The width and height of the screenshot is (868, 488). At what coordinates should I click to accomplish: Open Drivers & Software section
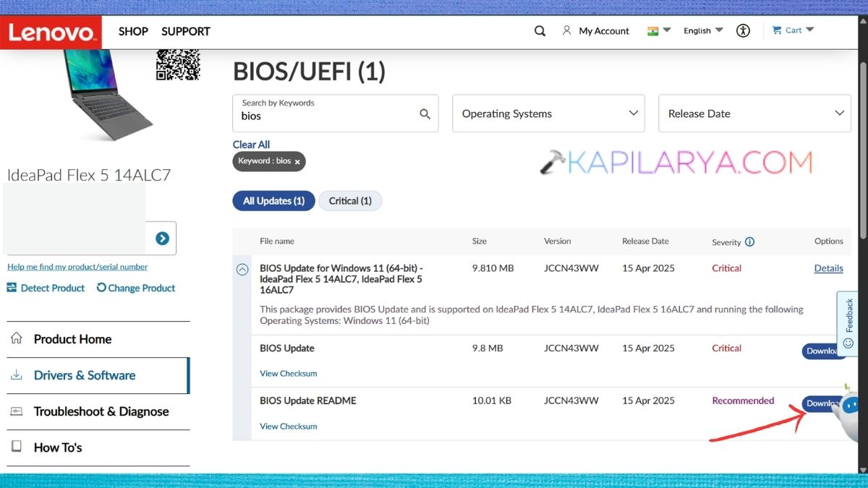(98, 375)
